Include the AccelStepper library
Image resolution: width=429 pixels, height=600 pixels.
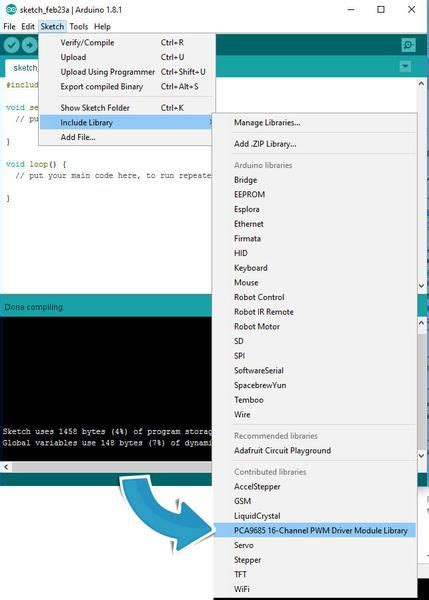coord(315,486)
